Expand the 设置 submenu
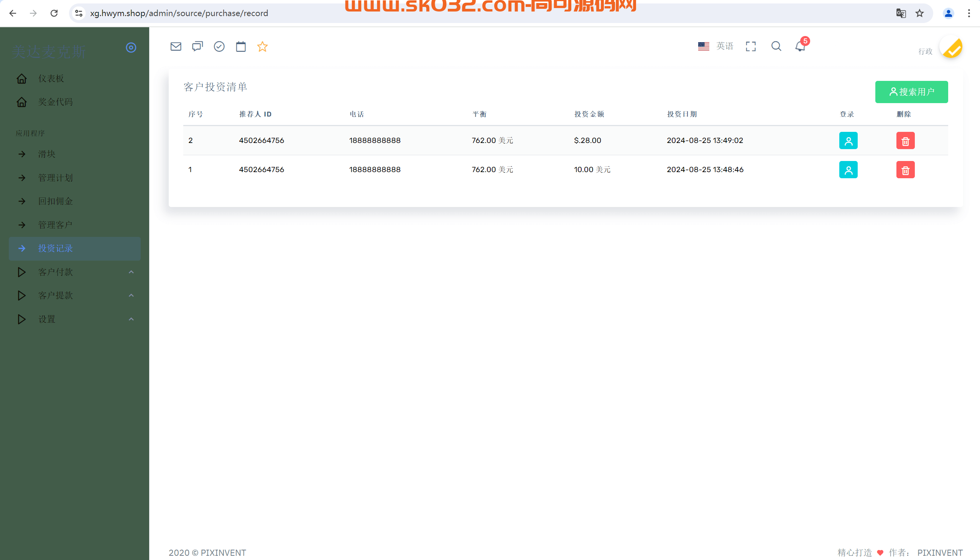This screenshot has height=560, width=980. (x=75, y=319)
